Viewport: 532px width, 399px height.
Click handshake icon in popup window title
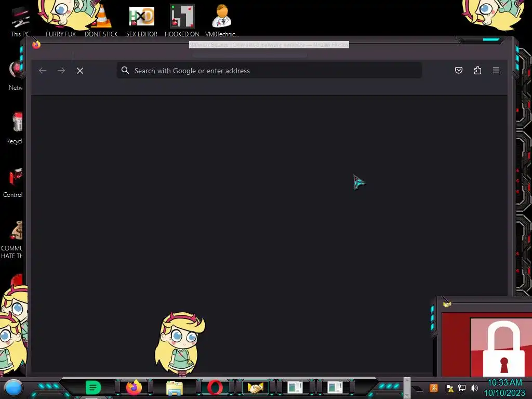click(447, 304)
